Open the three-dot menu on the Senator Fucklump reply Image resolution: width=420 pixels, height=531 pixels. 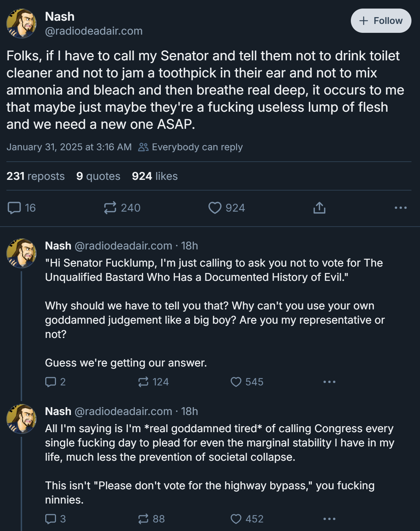point(329,382)
